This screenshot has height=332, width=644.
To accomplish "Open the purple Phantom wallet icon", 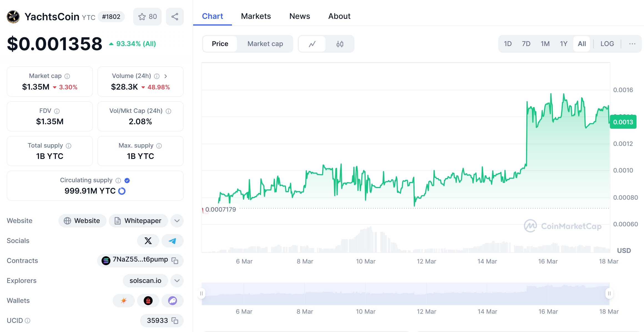I will coord(173,301).
